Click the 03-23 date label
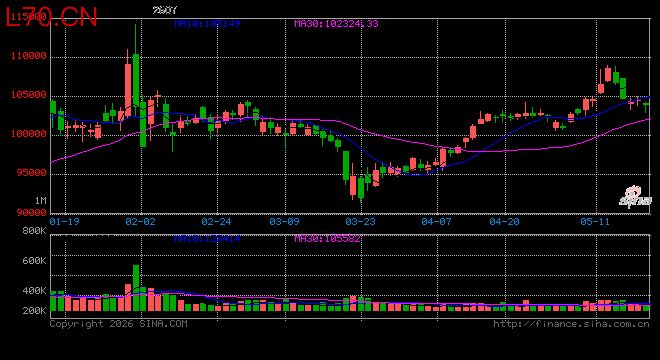The image size is (660, 360). (360, 221)
